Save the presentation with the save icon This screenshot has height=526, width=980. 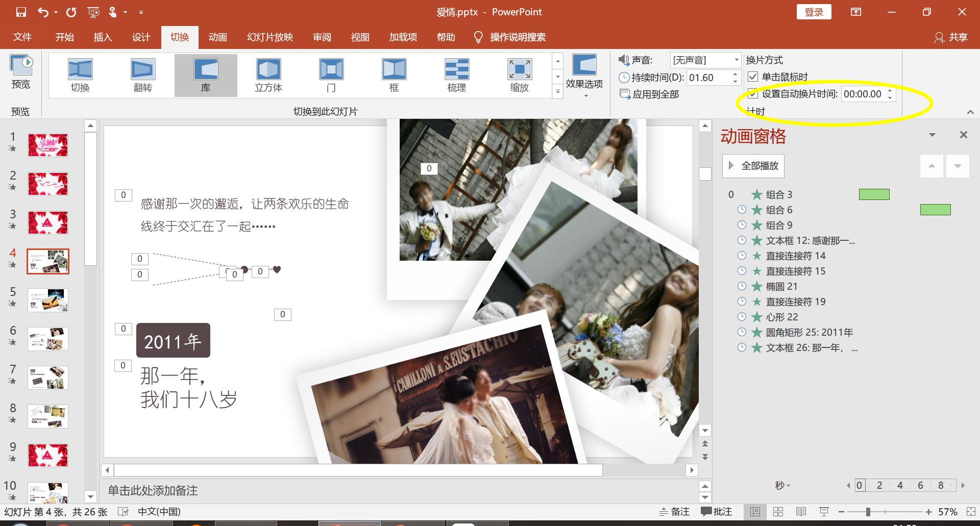tap(21, 12)
